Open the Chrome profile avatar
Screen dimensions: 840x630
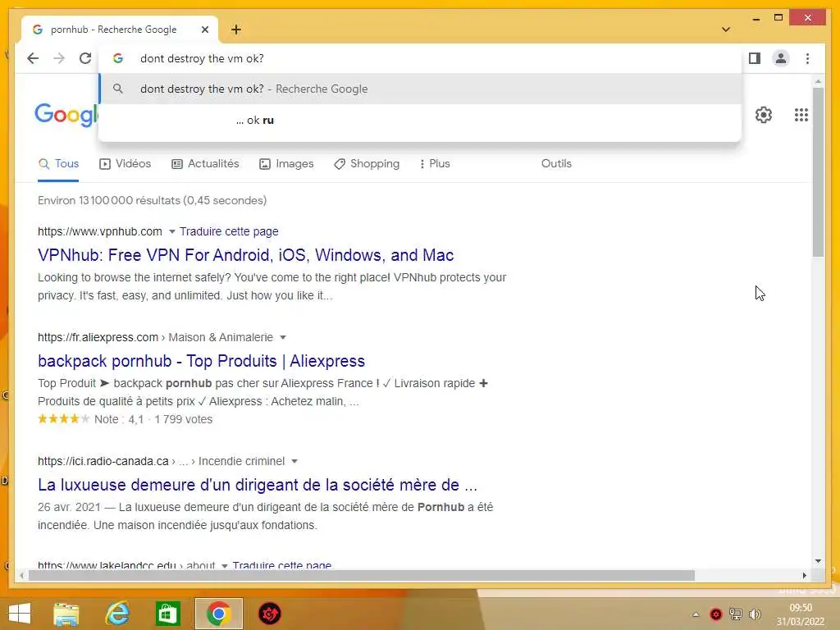(x=781, y=58)
